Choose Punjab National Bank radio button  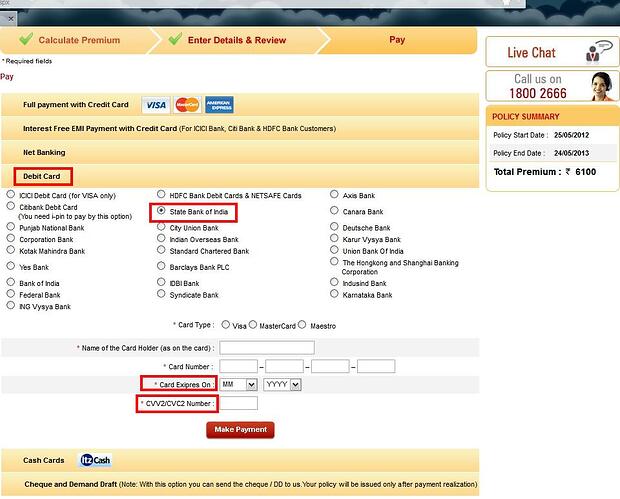click(x=11, y=227)
